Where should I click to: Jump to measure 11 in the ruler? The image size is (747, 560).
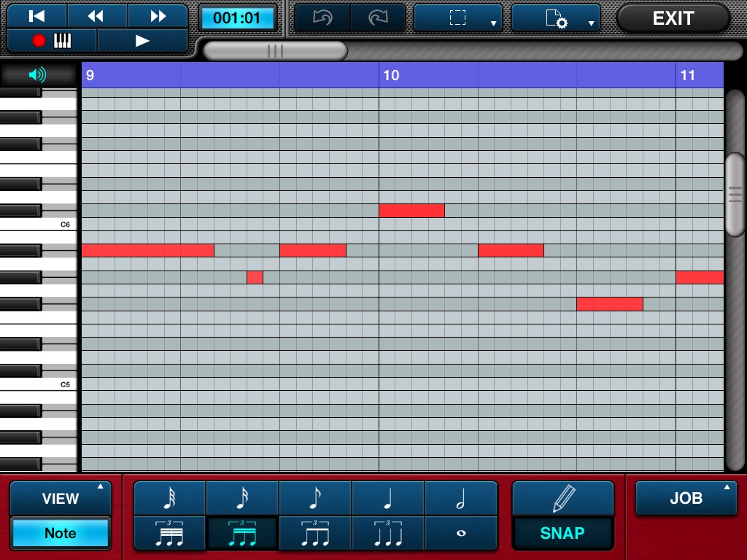(x=687, y=75)
